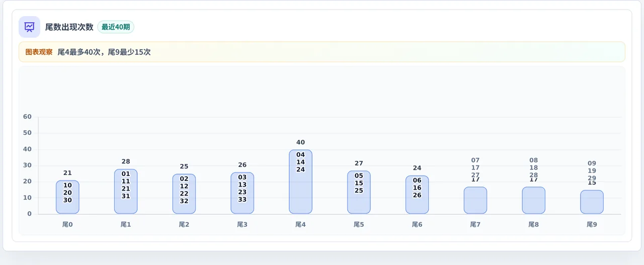
Task: Select the 尾2 bar with 25 occurrences
Action: pyautogui.click(x=184, y=194)
